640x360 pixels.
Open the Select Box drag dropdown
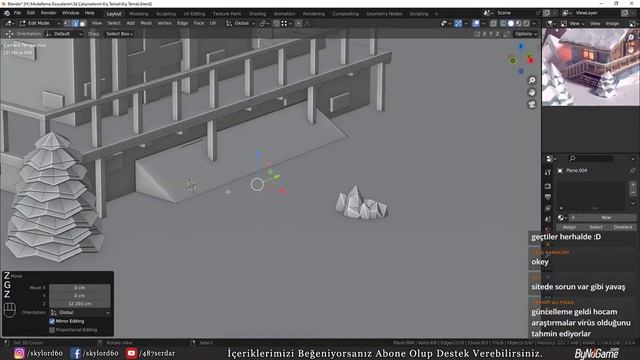[x=120, y=34]
